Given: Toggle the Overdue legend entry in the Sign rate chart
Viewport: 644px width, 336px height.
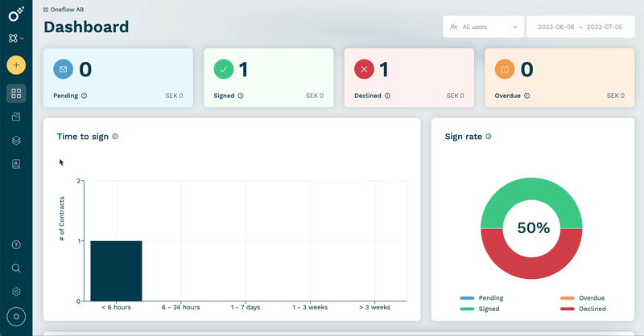Looking at the screenshot, I should pyautogui.click(x=582, y=298).
